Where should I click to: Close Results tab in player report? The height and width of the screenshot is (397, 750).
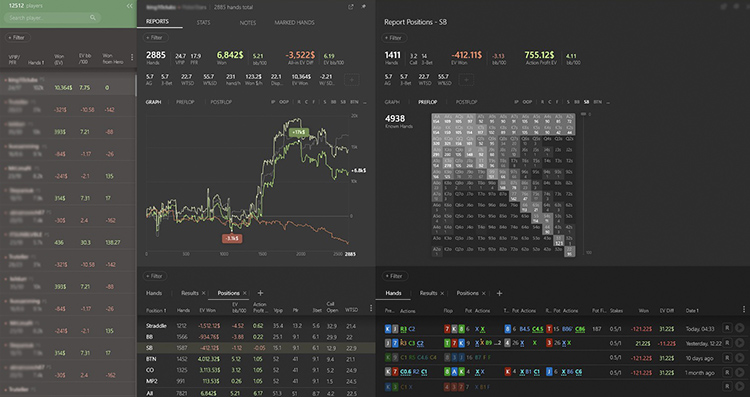pyautogui.click(x=203, y=293)
